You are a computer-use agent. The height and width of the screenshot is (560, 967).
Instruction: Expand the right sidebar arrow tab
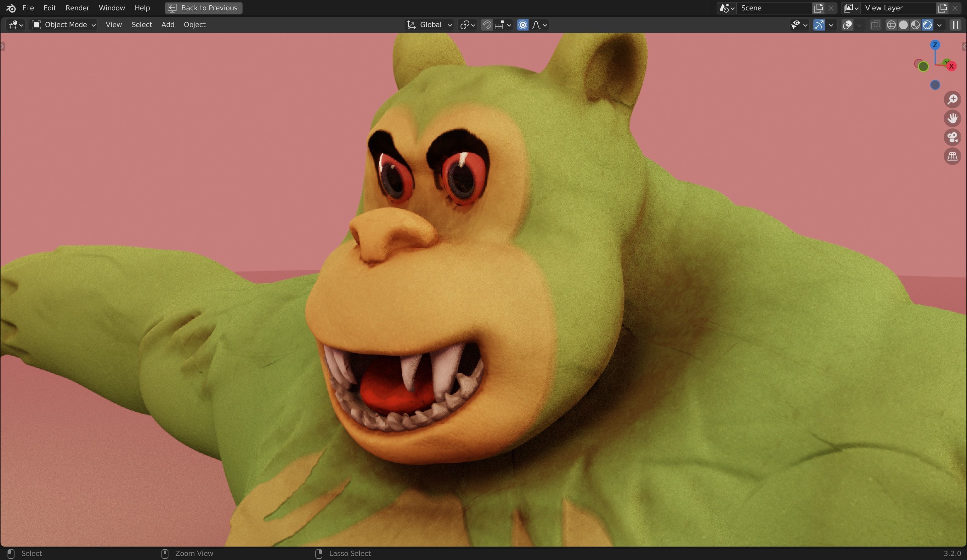(x=964, y=47)
